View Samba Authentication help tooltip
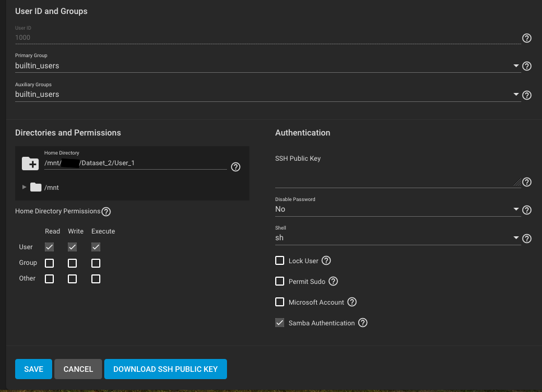The height and width of the screenshot is (392, 542). tap(363, 323)
